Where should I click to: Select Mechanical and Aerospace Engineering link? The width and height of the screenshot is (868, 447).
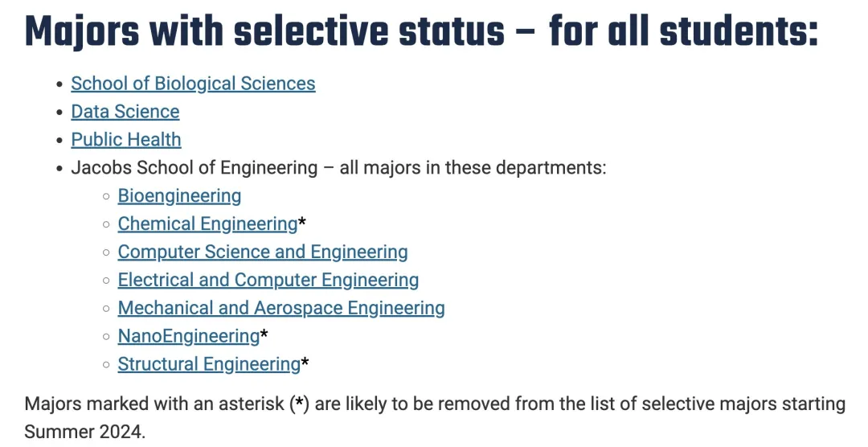point(281,308)
